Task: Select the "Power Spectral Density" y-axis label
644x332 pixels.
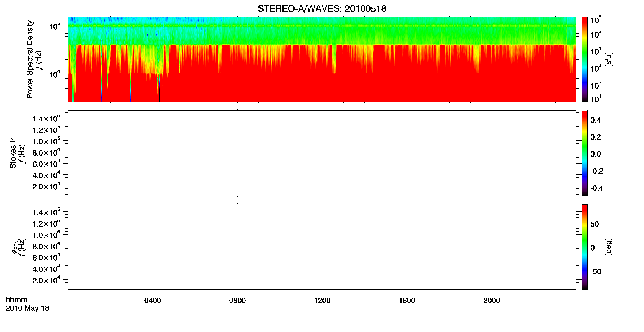Action: (30, 59)
